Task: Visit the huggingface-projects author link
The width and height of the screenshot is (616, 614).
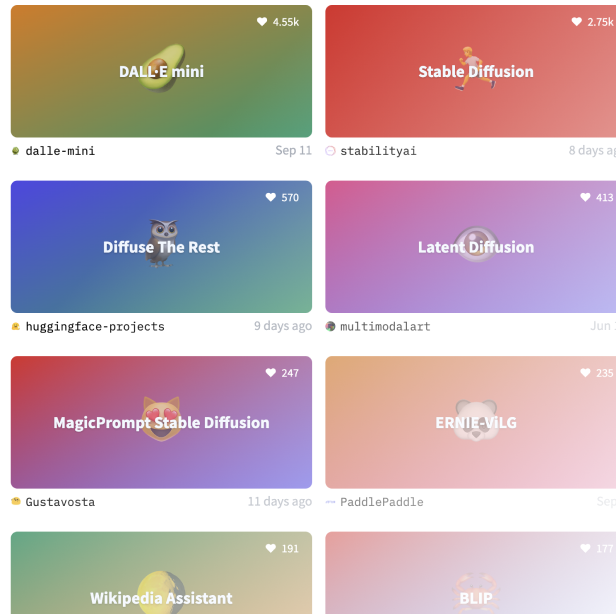Action: click(95, 326)
